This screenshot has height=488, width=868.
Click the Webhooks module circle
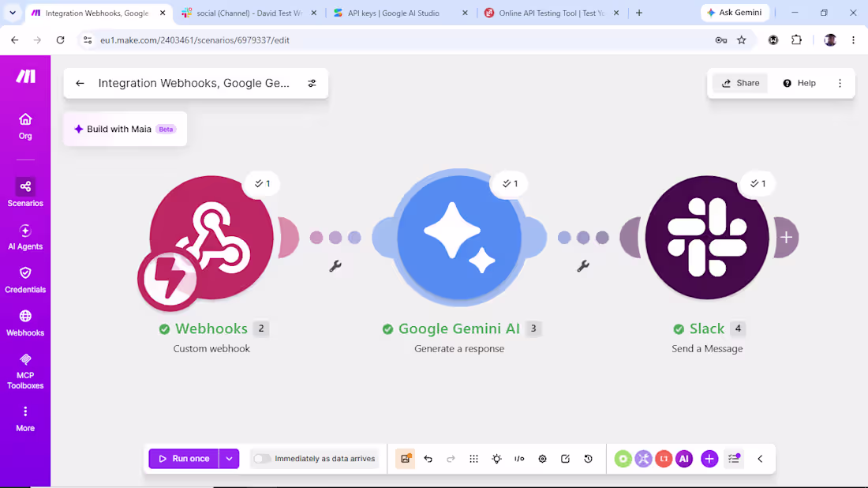pyautogui.click(x=211, y=237)
